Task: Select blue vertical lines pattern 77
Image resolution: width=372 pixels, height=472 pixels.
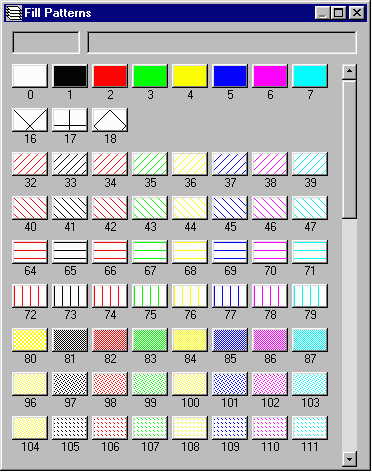Action: 230,296
